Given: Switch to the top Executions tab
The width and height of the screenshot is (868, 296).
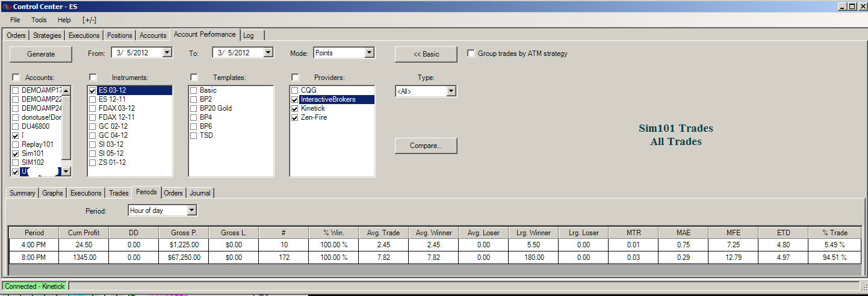Looking at the screenshot, I should pyautogui.click(x=84, y=35).
